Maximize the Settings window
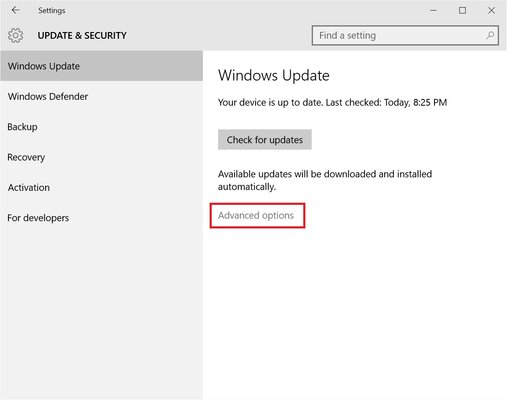 click(x=462, y=10)
